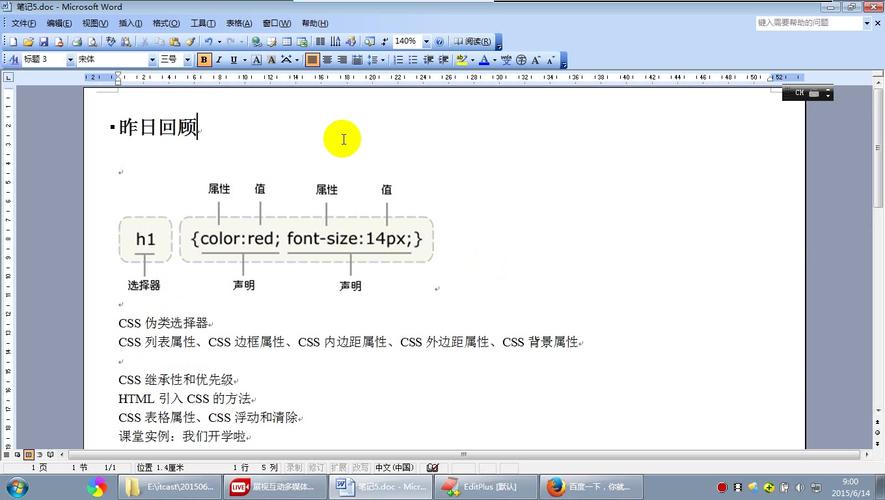Click 中文(中国) language in status bar

tap(395, 468)
